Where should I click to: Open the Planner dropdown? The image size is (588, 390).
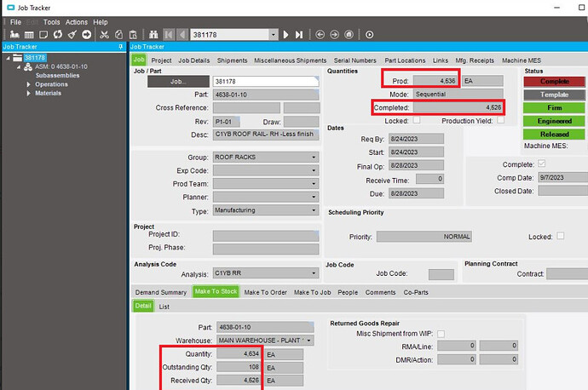(x=314, y=197)
